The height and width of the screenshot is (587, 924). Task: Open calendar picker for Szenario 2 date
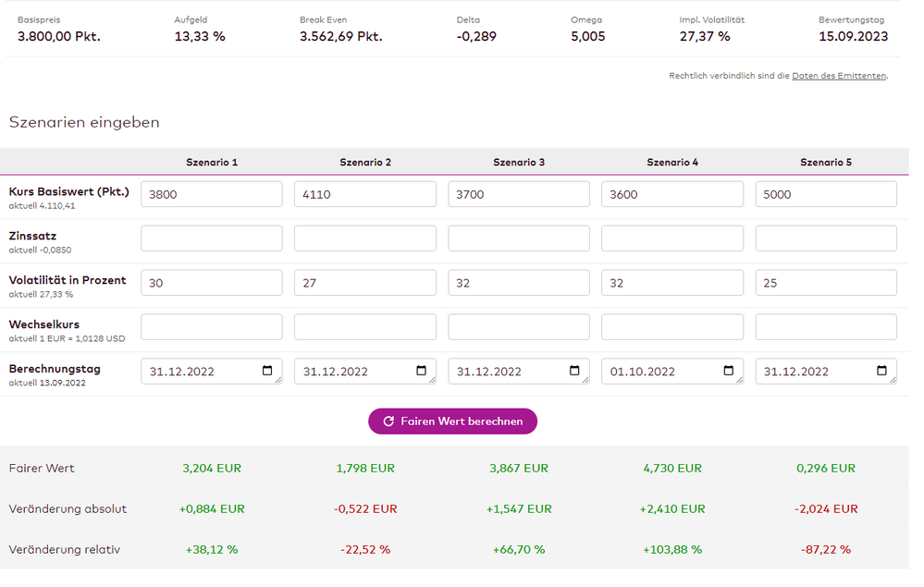click(421, 372)
